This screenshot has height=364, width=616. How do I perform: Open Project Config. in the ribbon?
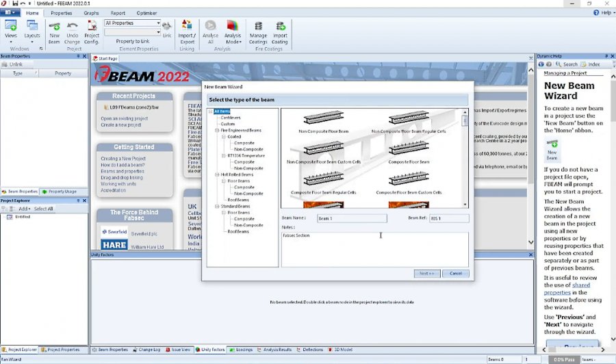(x=92, y=32)
